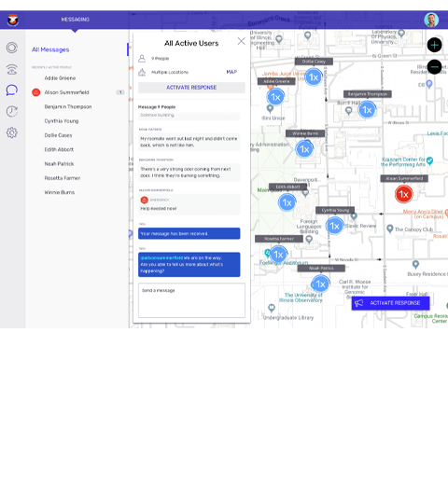Open Alison Summerfield conversation
This screenshot has height=485, width=448.
coord(66,92)
